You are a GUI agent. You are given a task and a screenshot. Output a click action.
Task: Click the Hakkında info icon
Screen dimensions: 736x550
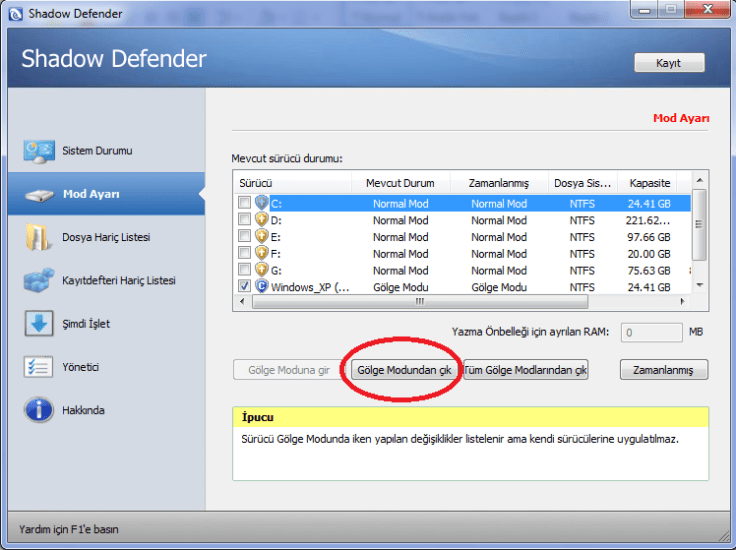click(x=38, y=410)
